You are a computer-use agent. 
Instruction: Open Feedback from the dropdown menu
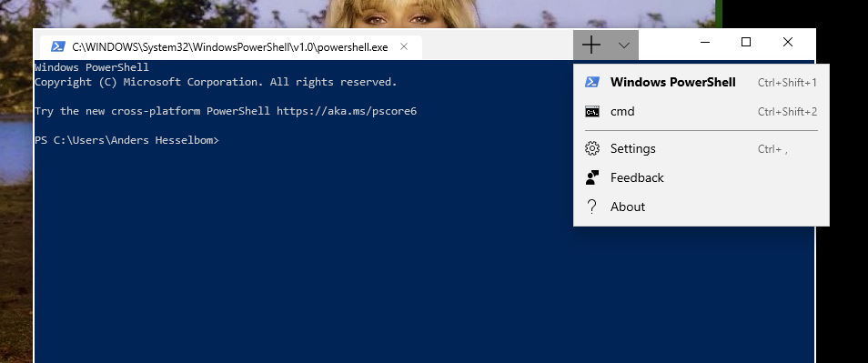click(701, 177)
